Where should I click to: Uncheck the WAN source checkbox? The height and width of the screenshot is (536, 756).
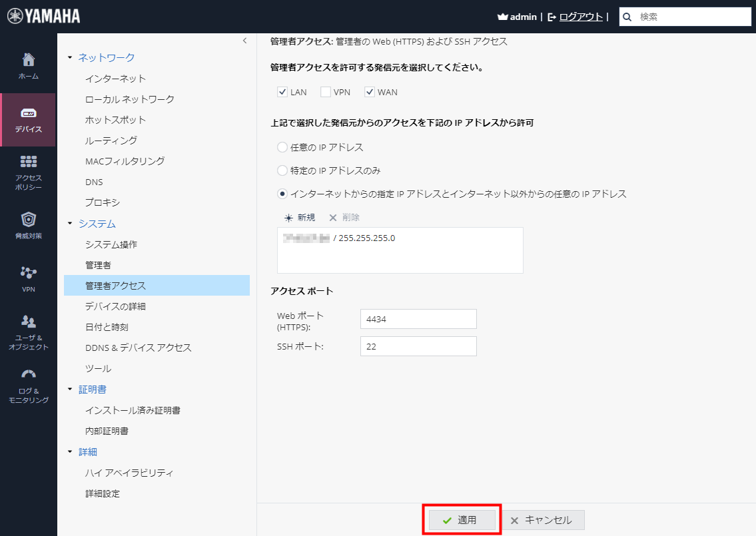click(369, 91)
